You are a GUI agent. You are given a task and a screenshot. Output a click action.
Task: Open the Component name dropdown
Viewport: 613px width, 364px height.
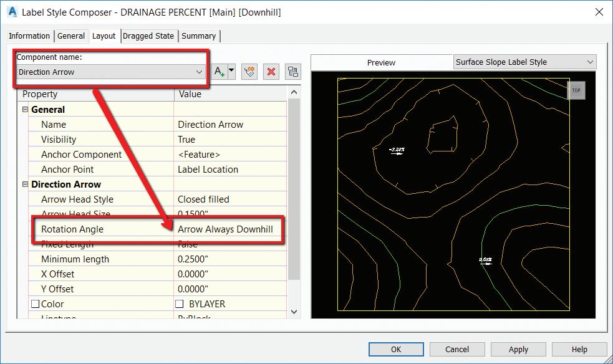[x=111, y=72]
